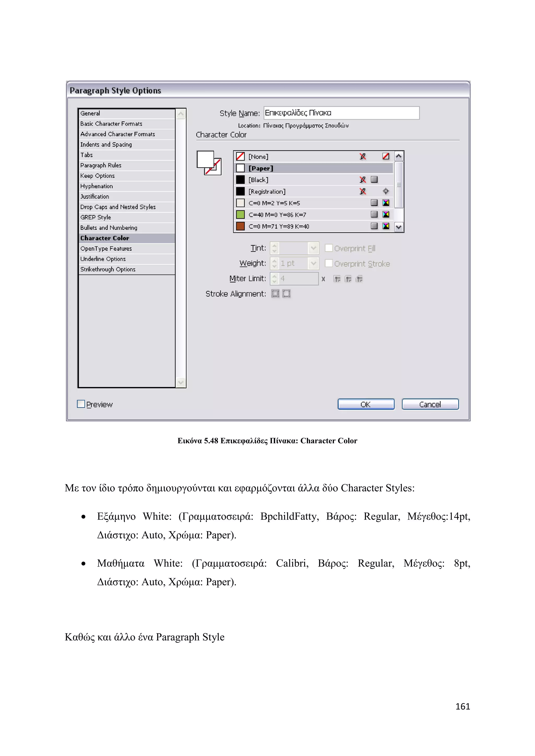
Task: Open the Tabs category
Action: click(127, 155)
